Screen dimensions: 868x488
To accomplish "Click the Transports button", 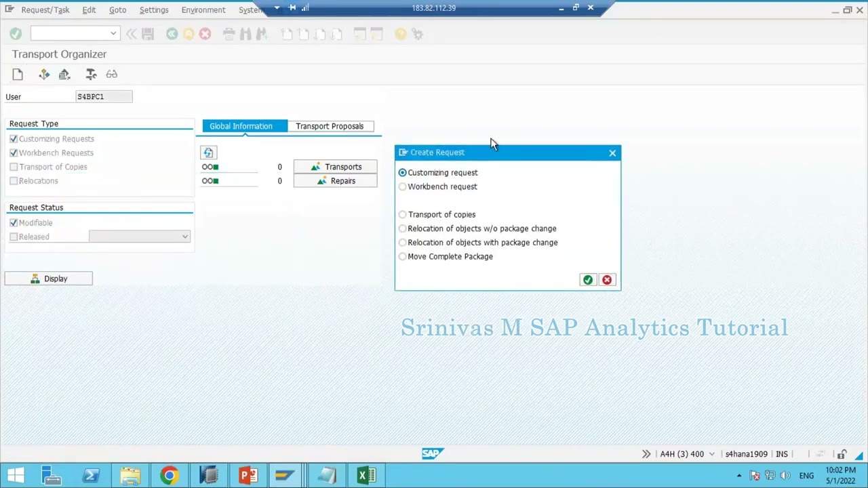I will (x=335, y=167).
